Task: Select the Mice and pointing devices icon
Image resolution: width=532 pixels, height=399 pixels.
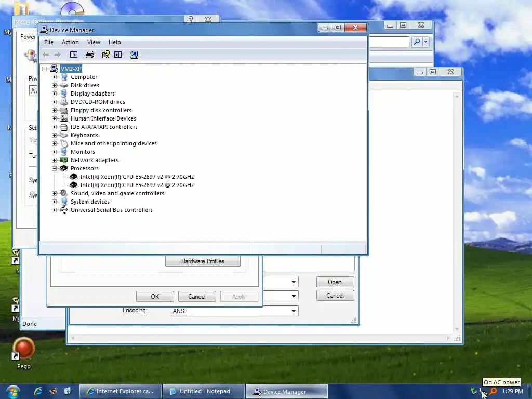Action: [64, 143]
